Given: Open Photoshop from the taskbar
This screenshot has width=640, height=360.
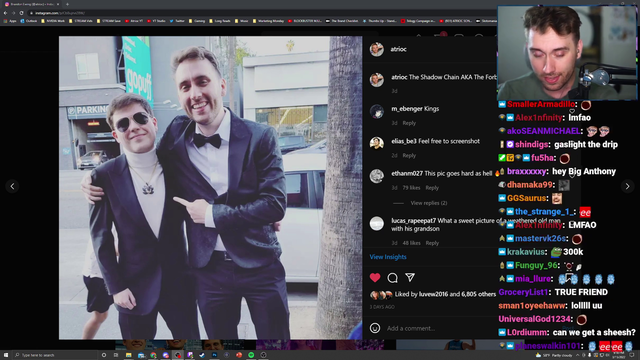Looking at the screenshot, I should pyautogui.click(x=214, y=355).
